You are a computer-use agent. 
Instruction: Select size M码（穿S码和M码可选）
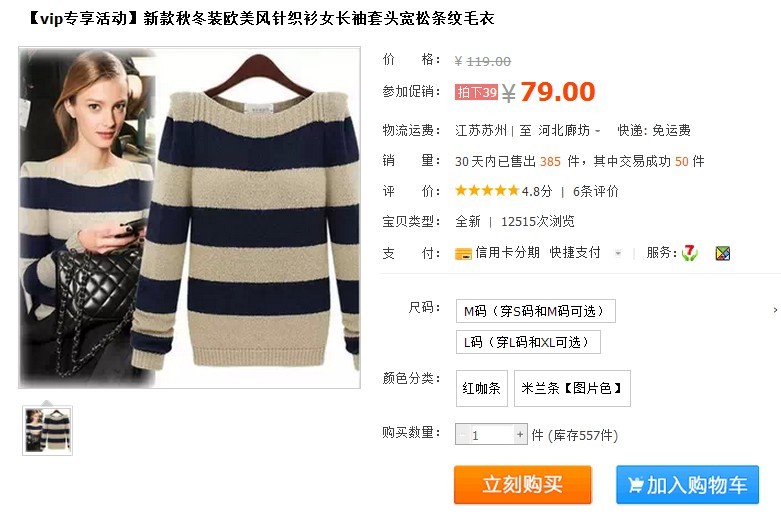(x=535, y=311)
